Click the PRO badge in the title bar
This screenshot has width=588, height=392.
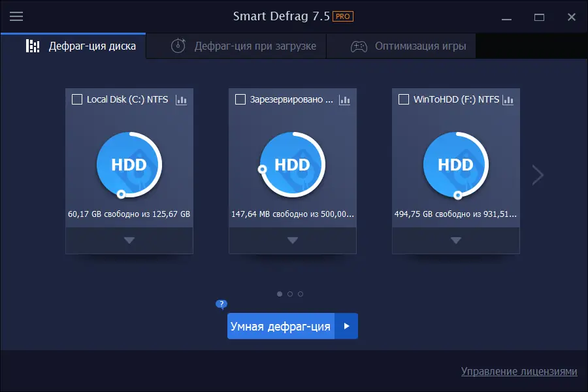(x=342, y=16)
